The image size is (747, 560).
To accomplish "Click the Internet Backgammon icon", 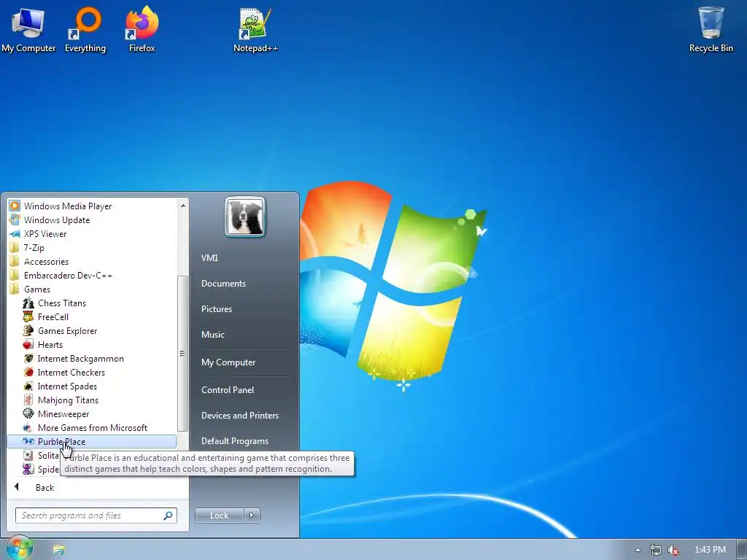I will (28, 358).
